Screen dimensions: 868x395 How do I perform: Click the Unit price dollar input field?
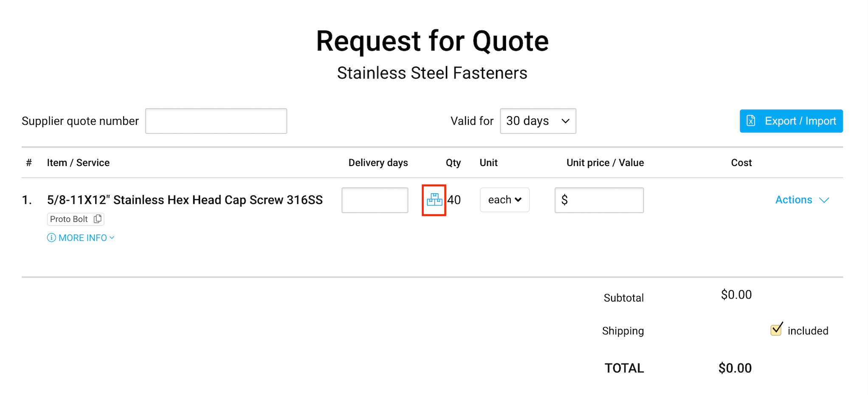point(603,200)
